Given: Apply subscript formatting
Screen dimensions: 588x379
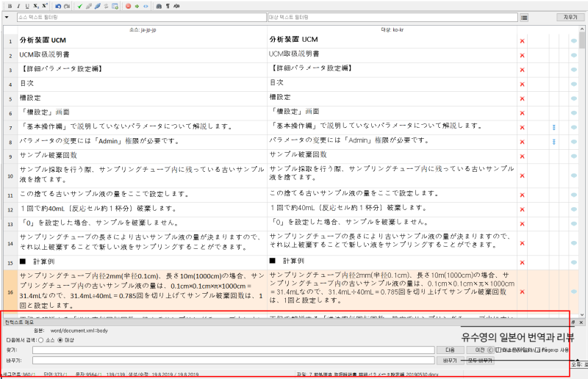Looking at the screenshot, I should click(x=35, y=6).
